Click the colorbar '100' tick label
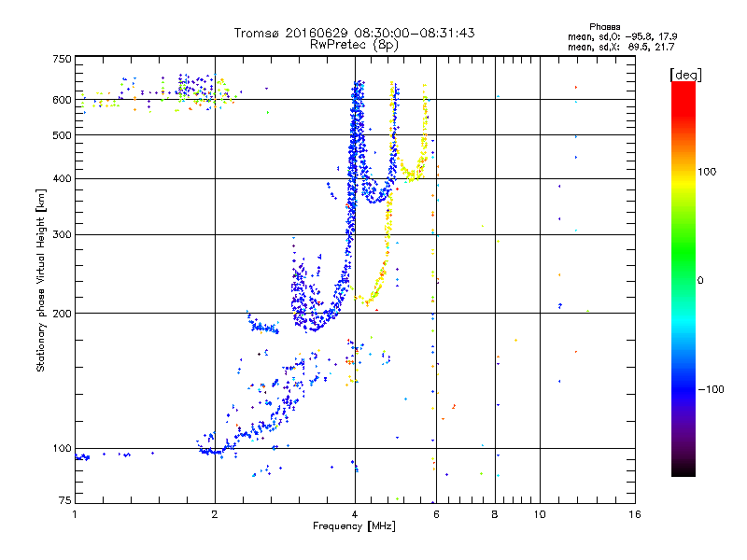747x560 pixels. click(x=707, y=172)
